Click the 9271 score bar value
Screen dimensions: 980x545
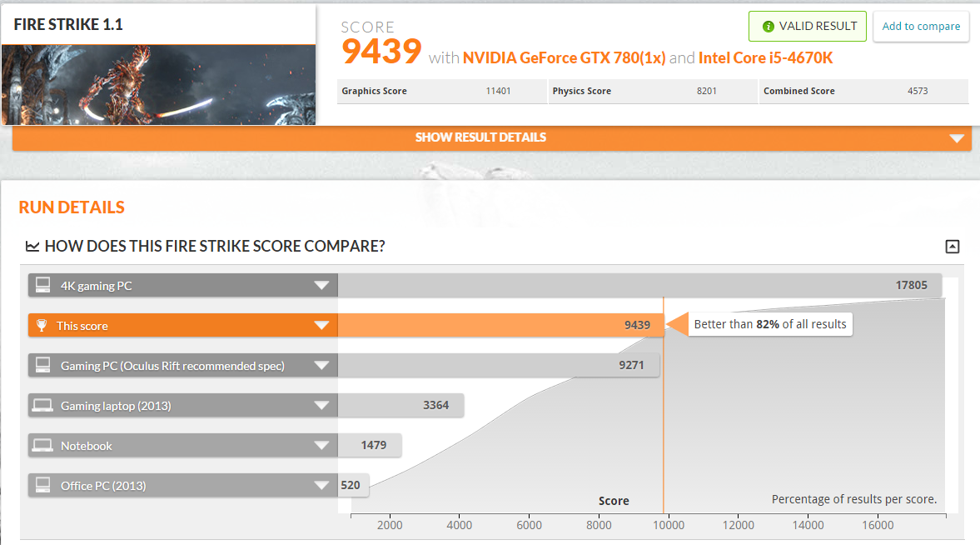click(x=631, y=365)
